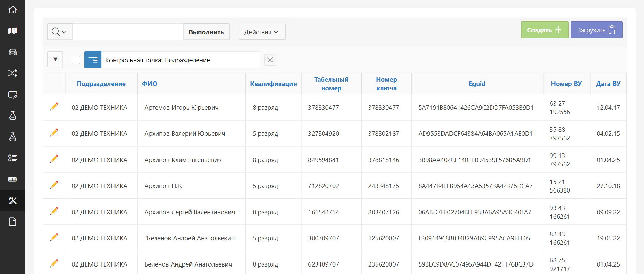This screenshot has height=274, width=644.
Task: Expand the search column selector dropdown
Action: pyautogui.click(x=60, y=32)
